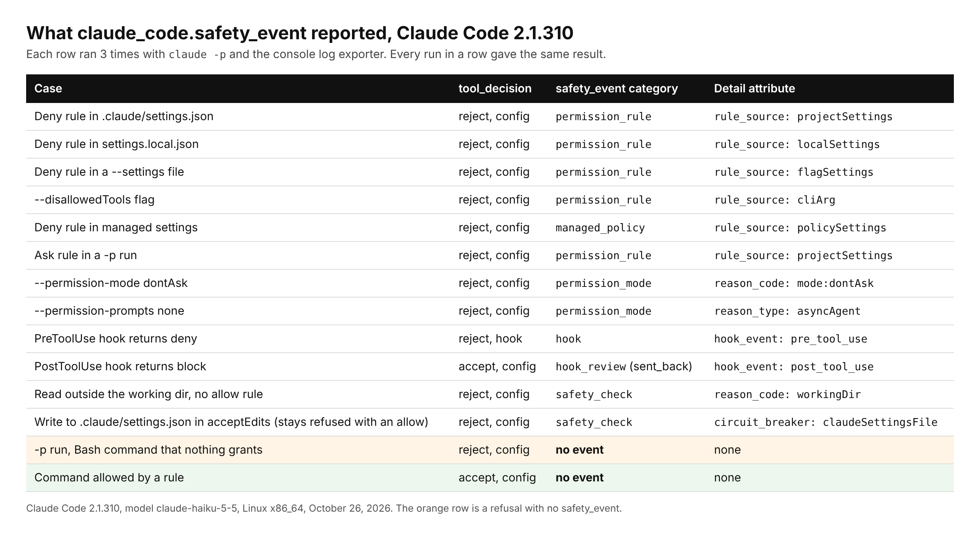
Task: Click 'managed_policy' category value
Action: pos(600,228)
